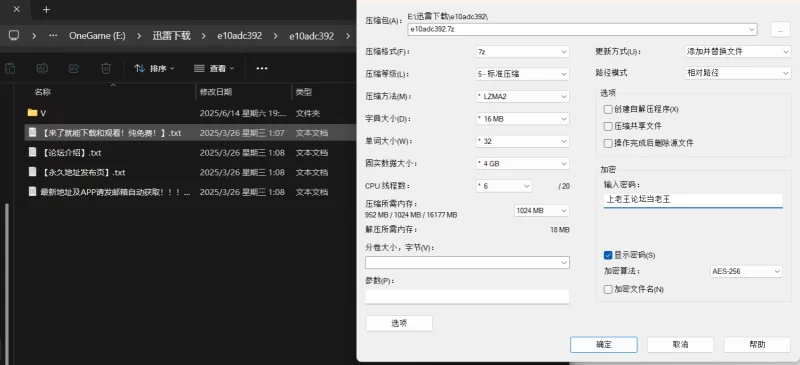800x365 pixels.
Task: Sort files by the 名称 column header
Action: coord(42,92)
